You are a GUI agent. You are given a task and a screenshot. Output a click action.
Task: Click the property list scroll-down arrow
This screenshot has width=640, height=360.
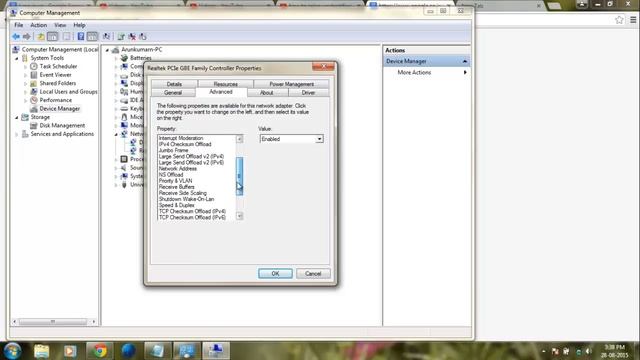coord(240,216)
